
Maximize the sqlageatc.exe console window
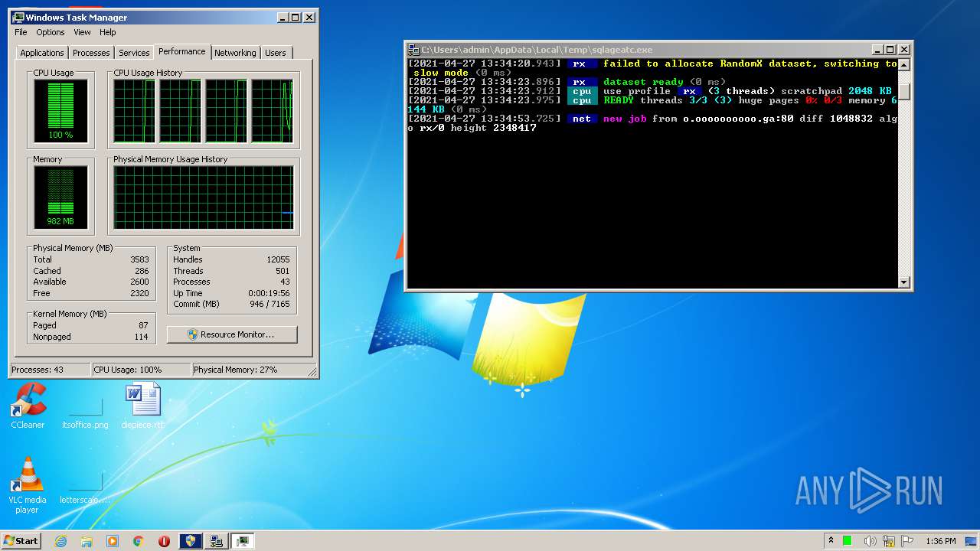[890, 49]
